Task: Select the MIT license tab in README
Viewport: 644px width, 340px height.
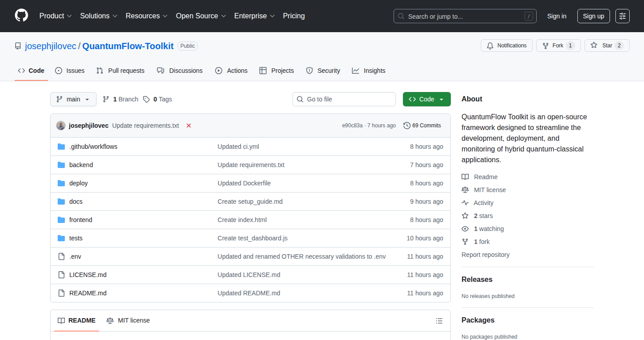Action: coord(128,320)
